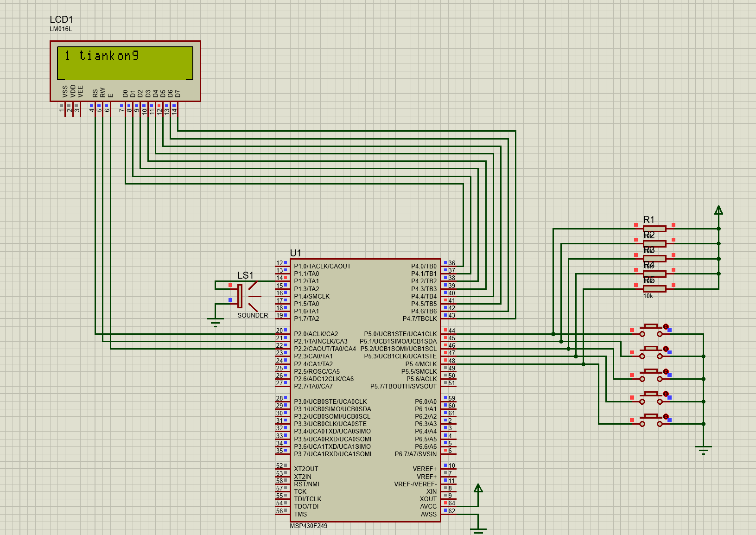Click pin number 36 on the MSP430
The image size is (756, 535).
coord(451,263)
